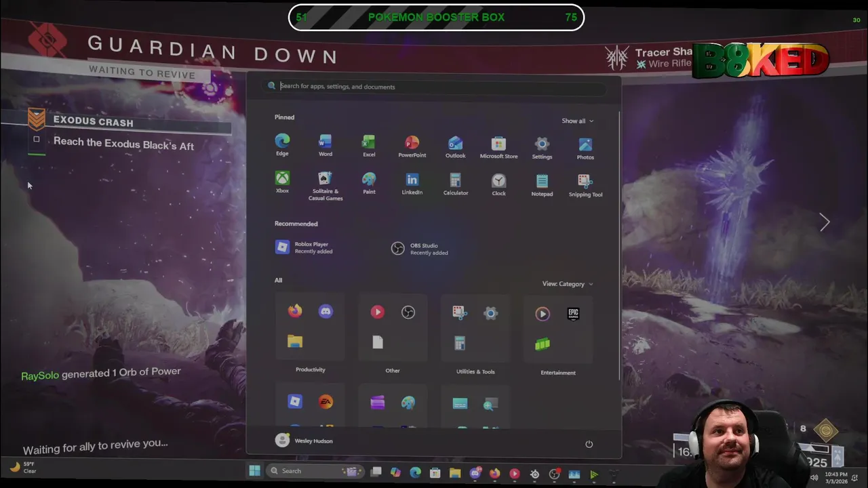Image resolution: width=868 pixels, height=488 pixels.
Task: Launch Solitaire & Casual Games
Action: (325, 186)
